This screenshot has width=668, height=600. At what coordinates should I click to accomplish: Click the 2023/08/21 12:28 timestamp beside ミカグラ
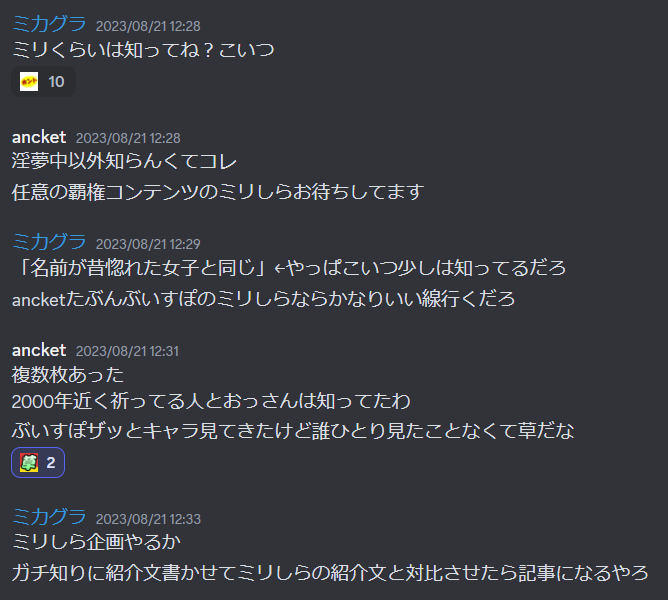(148, 26)
